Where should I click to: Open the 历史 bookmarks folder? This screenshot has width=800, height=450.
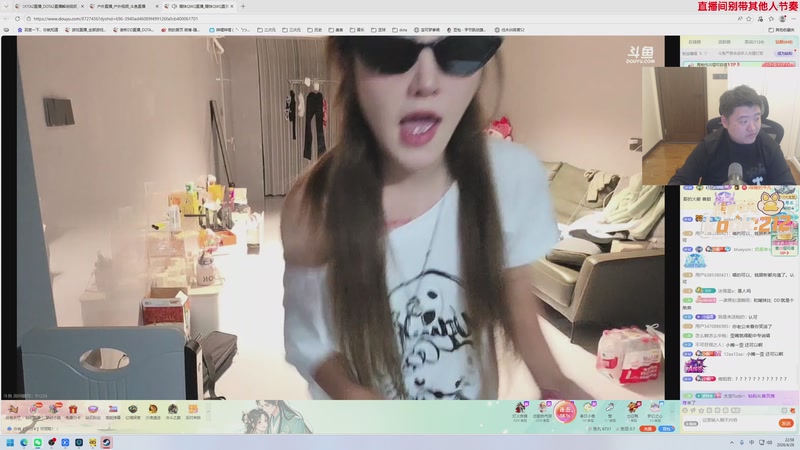click(x=315, y=30)
